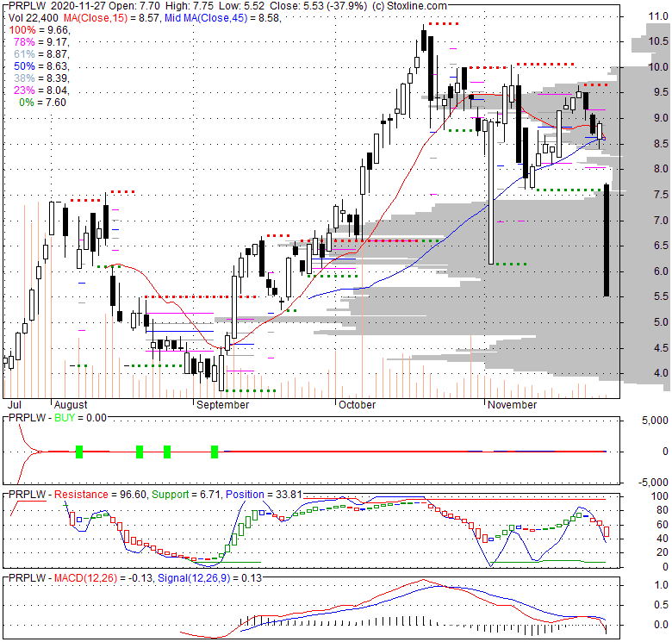Image resolution: width=672 pixels, height=642 pixels.
Task: Click the second green BUY signal marker
Action: 140,452
